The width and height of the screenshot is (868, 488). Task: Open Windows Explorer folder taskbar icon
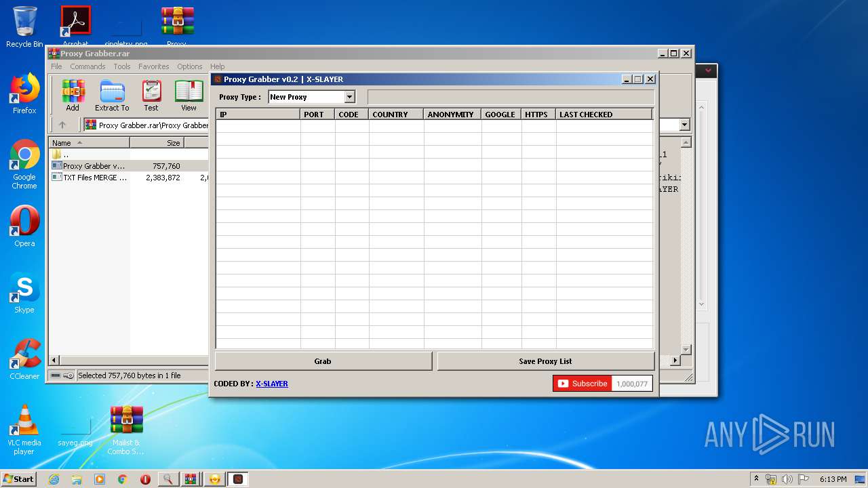(x=77, y=479)
